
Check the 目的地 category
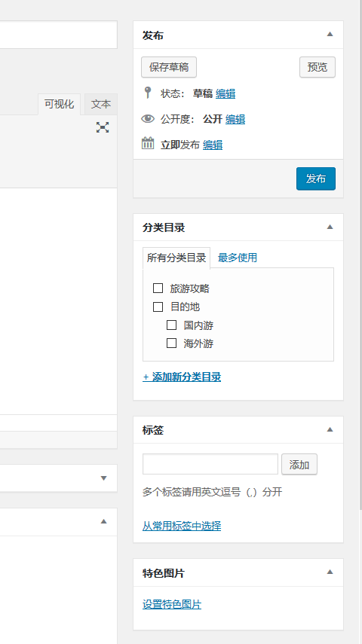tap(158, 307)
